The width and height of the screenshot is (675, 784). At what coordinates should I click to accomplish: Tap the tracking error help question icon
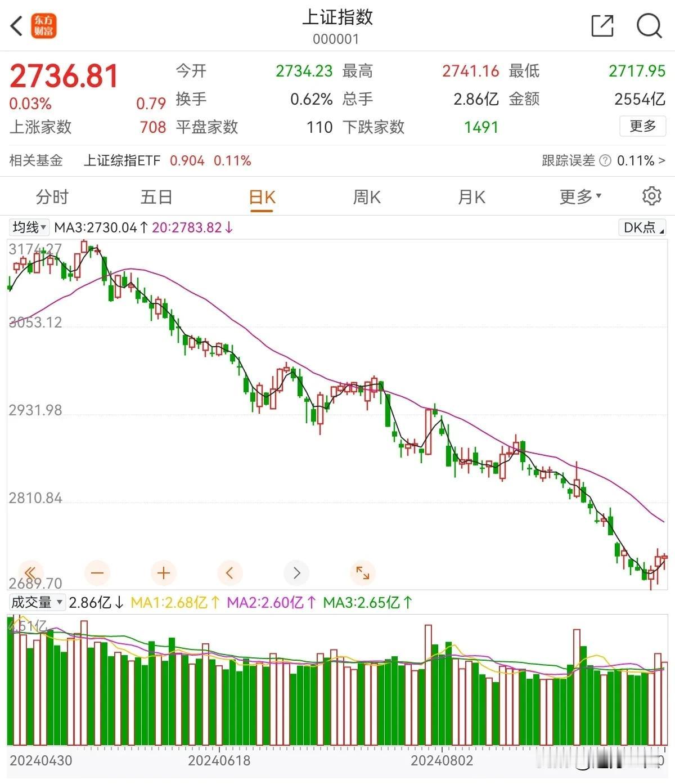605,161
